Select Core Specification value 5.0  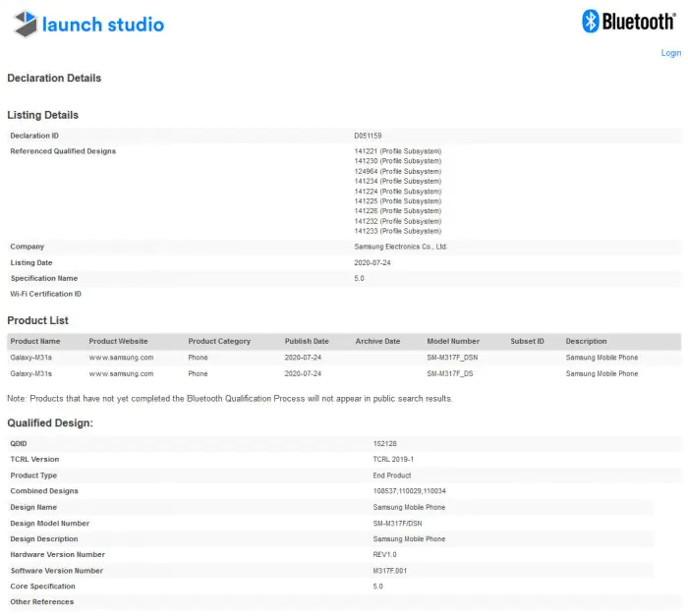pyautogui.click(x=377, y=587)
